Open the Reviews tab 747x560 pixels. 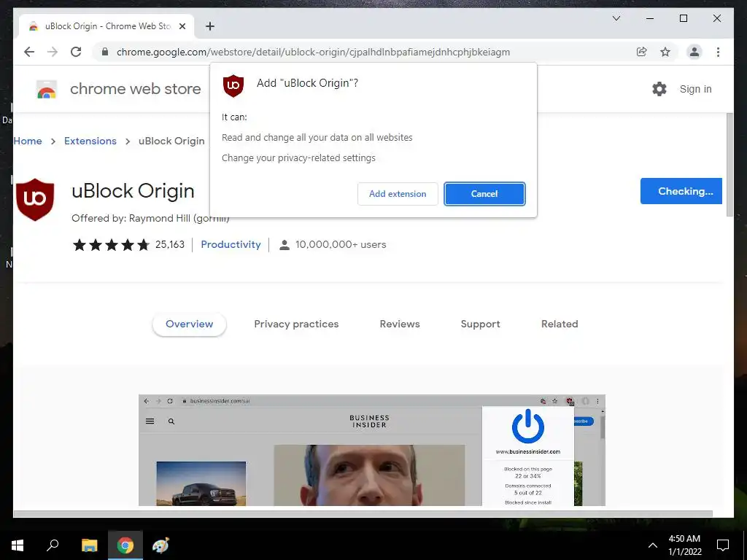pyautogui.click(x=400, y=324)
